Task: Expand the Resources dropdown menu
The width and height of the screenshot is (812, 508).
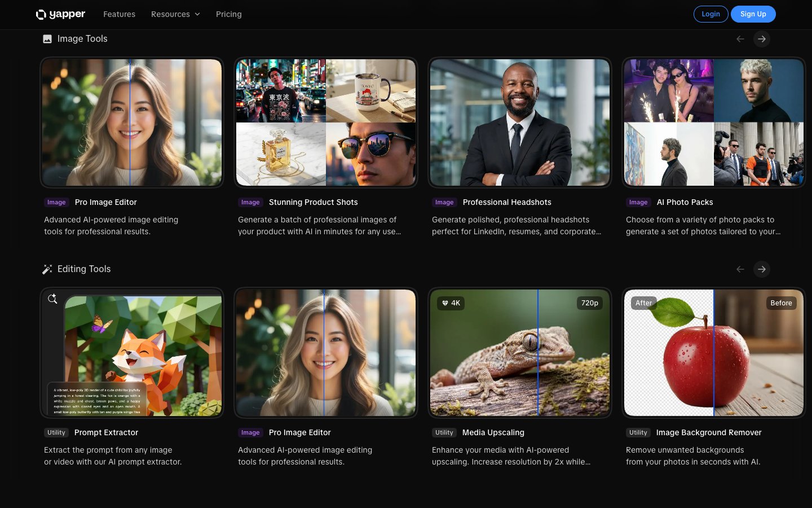Action: pyautogui.click(x=175, y=14)
